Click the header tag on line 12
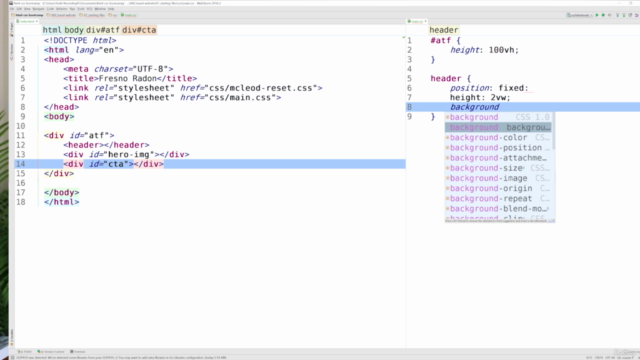This screenshot has height=360, width=640. [107, 145]
